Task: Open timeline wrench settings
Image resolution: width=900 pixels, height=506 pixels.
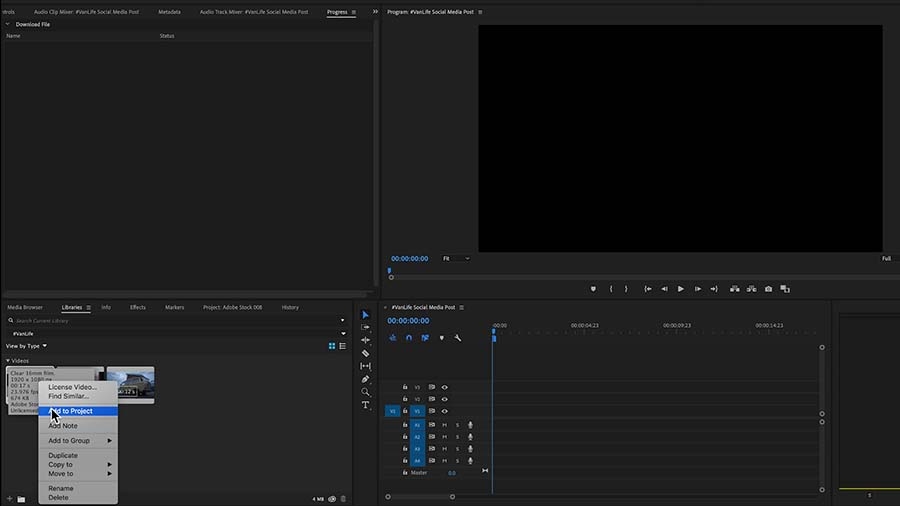Action: (x=457, y=338)
